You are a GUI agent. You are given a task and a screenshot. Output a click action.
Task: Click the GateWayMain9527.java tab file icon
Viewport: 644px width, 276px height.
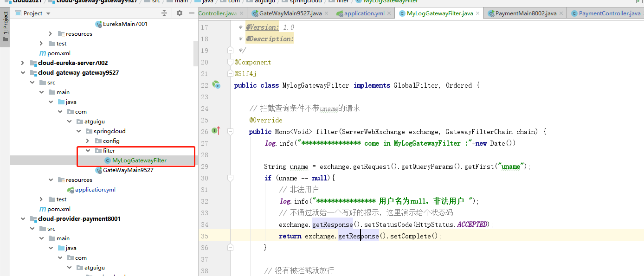(x=254, y=13)
